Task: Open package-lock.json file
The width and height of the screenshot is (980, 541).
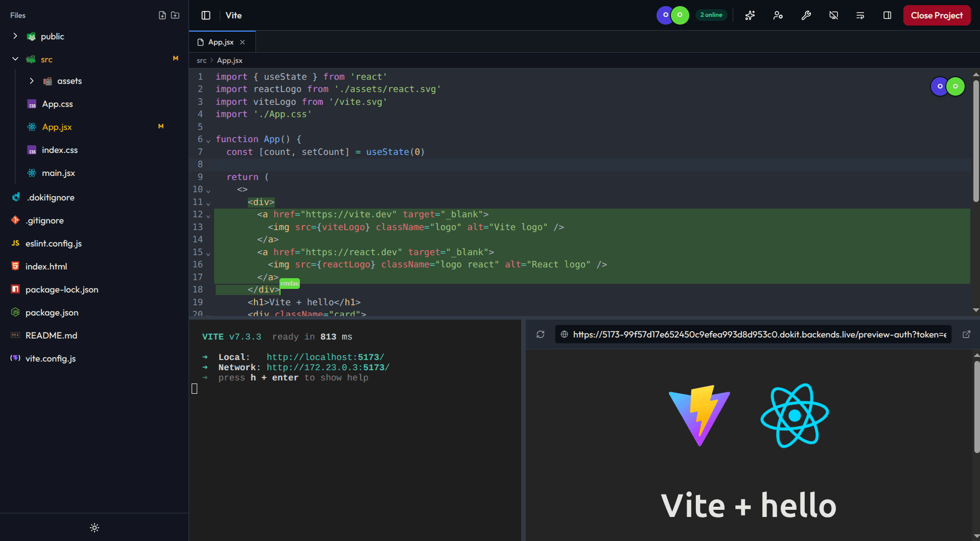Action: 62,289
